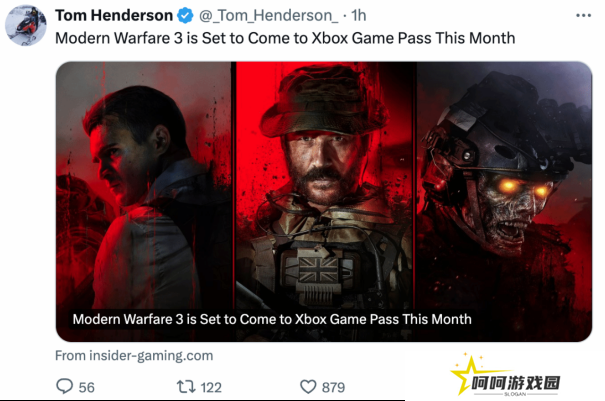Click the Captain Price center image panel
This screenshot has height=401, width=605.
click(x=324, y=185)
